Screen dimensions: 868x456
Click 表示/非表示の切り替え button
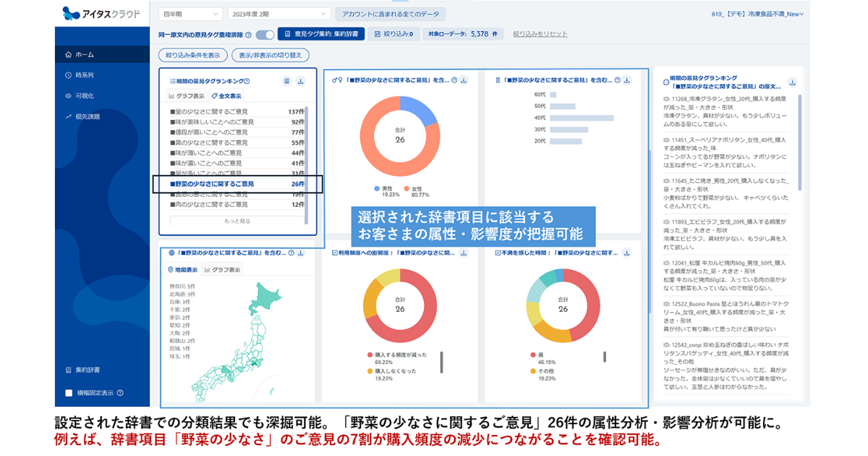pos(271,54)
